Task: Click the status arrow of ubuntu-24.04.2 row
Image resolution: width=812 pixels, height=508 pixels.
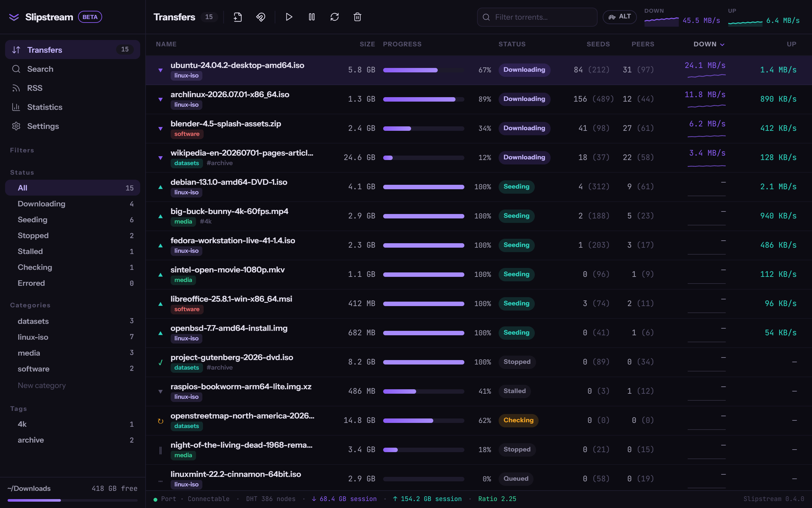Action: [160, 70]
